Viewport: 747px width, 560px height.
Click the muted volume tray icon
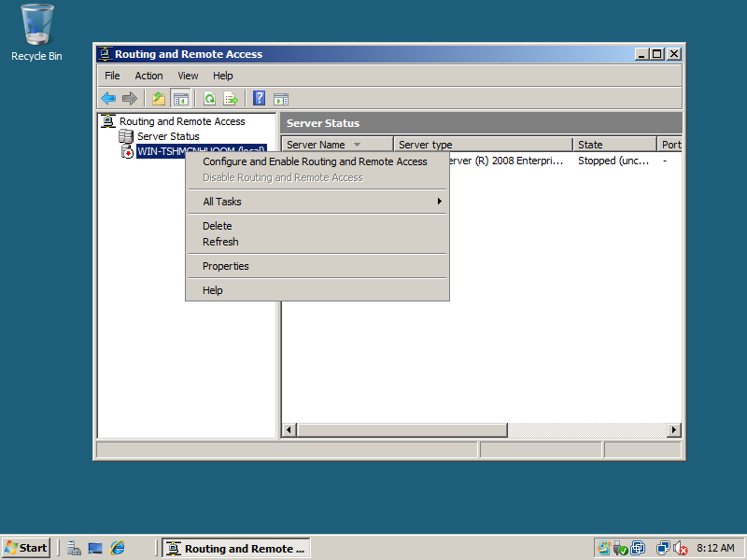[681, 548]
